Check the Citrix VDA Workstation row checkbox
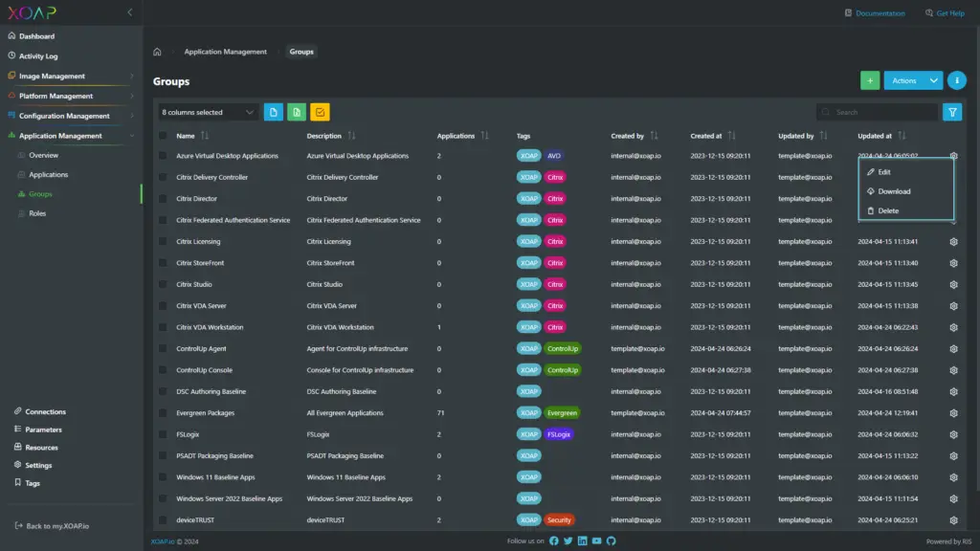 [163, 327]
